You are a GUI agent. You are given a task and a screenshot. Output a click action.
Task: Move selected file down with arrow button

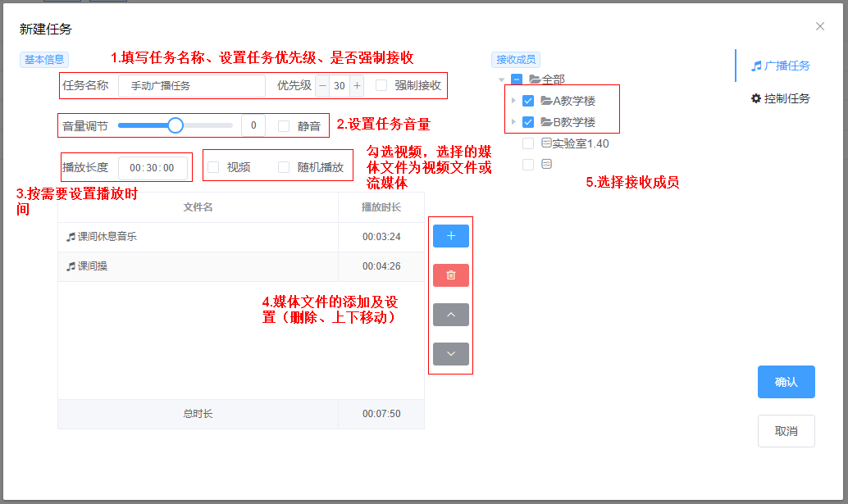point(450,354)
